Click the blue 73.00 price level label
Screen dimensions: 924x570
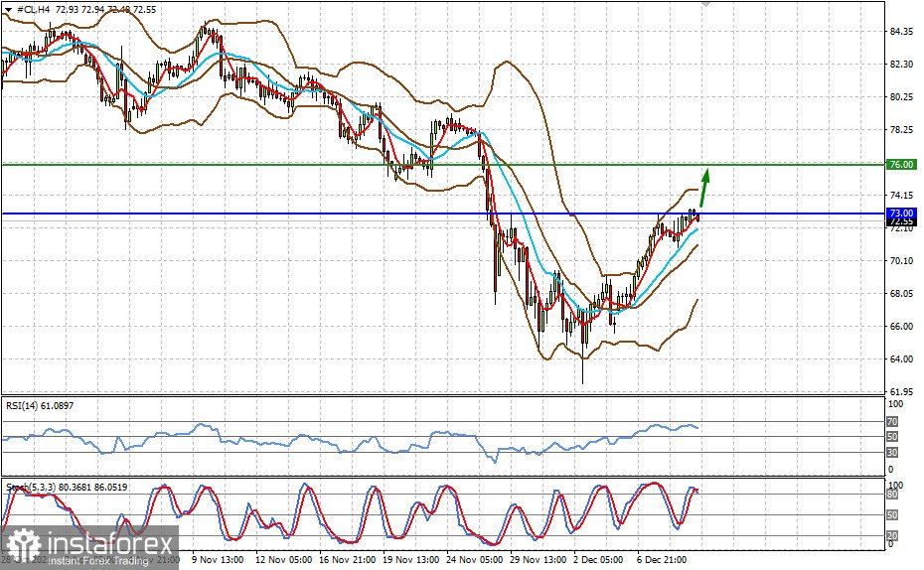pyautogui.click(x=901, y=213)
